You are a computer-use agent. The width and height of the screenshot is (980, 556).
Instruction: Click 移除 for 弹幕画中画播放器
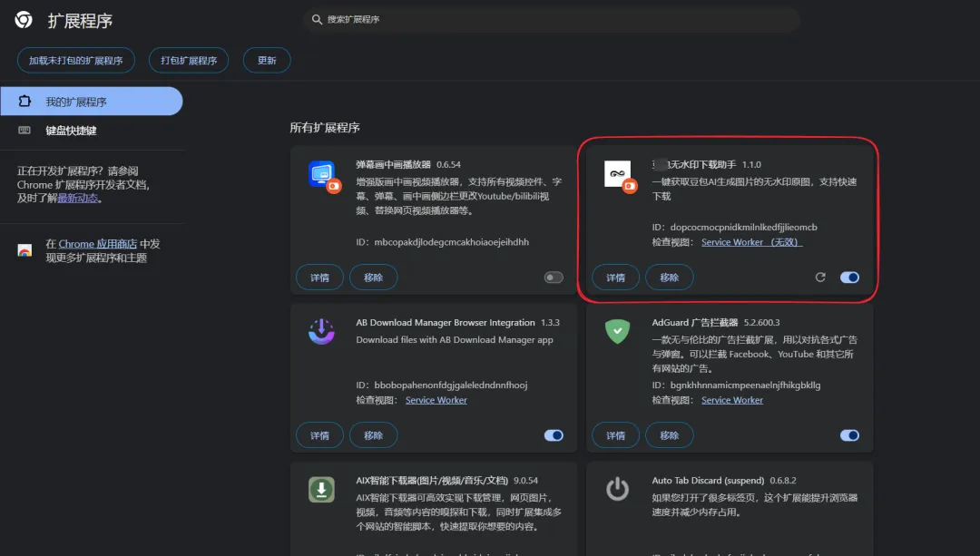click(373, 278)
